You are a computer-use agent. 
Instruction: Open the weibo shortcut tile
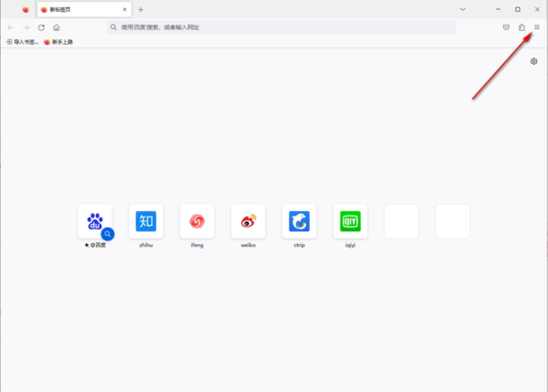point(248,221)
